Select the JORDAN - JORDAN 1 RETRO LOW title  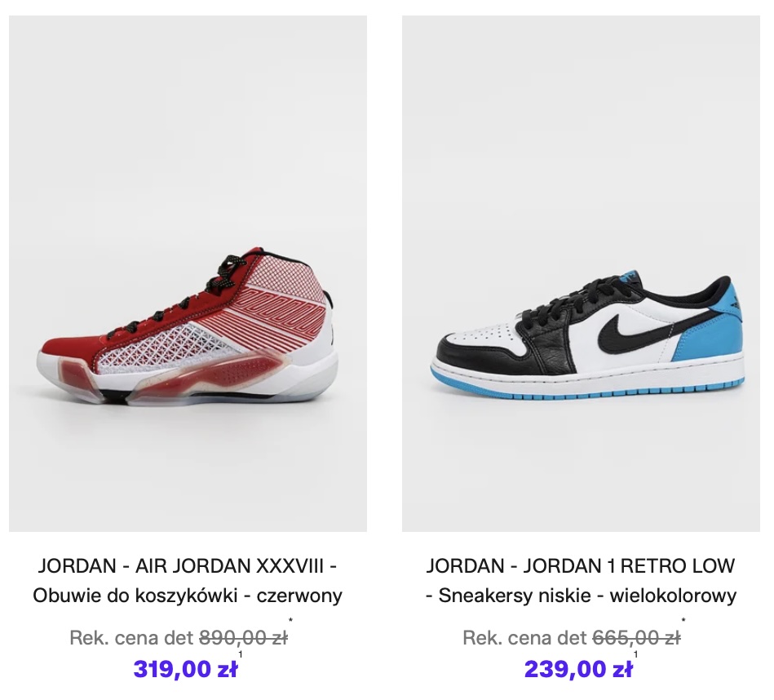click(x=581, y=565)
